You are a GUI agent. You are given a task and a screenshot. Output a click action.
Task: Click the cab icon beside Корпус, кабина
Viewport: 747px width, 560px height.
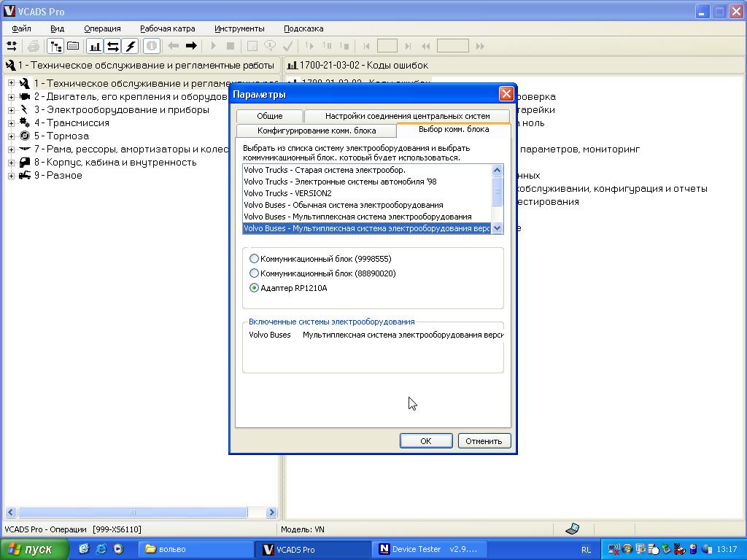pos(24,163)
